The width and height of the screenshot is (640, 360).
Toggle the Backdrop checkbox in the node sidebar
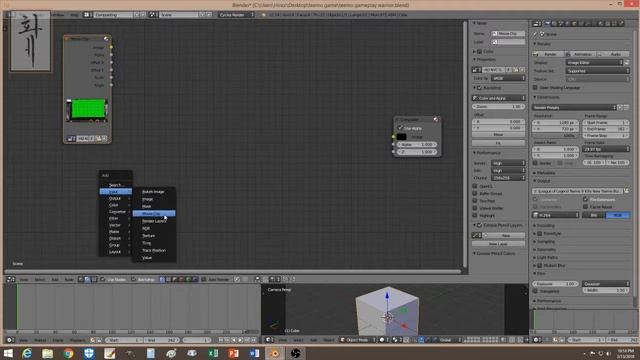point(480,88)
